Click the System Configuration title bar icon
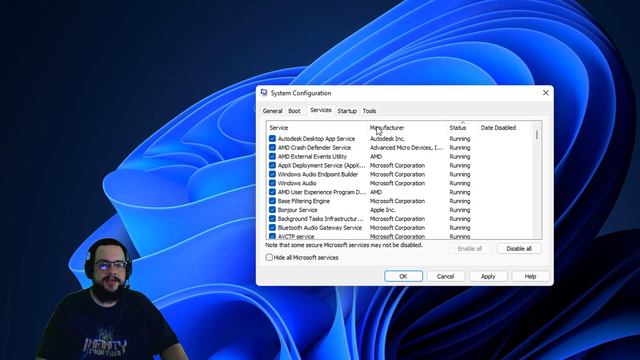The width and height of the screenshot is (640, 360). coord(264,93)
